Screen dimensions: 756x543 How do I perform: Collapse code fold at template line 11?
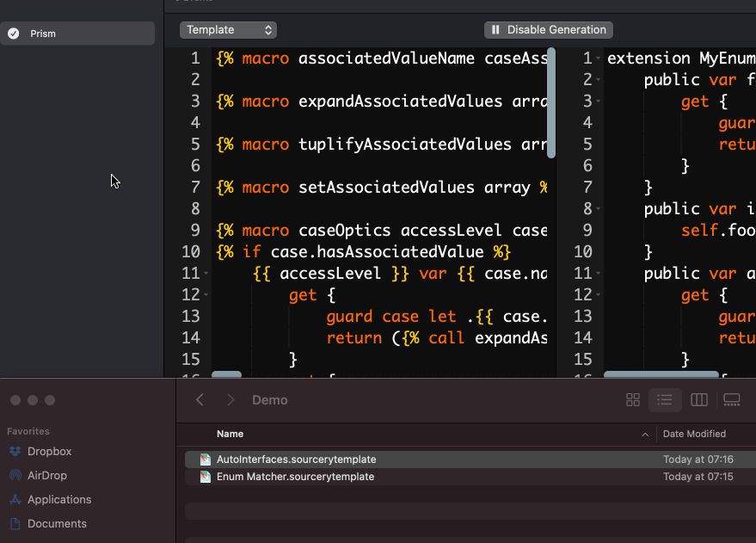coord(207,274)
